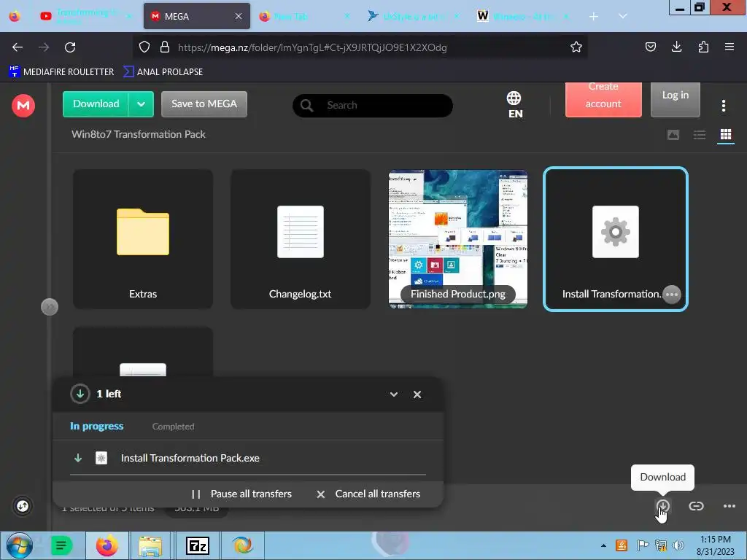Switch to the New Tab tab
The width and height of the screenshot is (747, 560).
click(305, 16)
